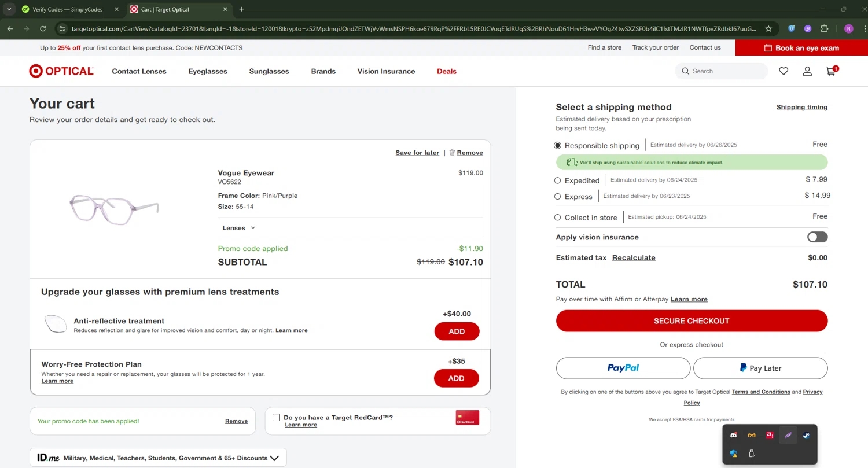Open the Steam tray icon
This screenshot has height=468, width=868.
(806, 435)
